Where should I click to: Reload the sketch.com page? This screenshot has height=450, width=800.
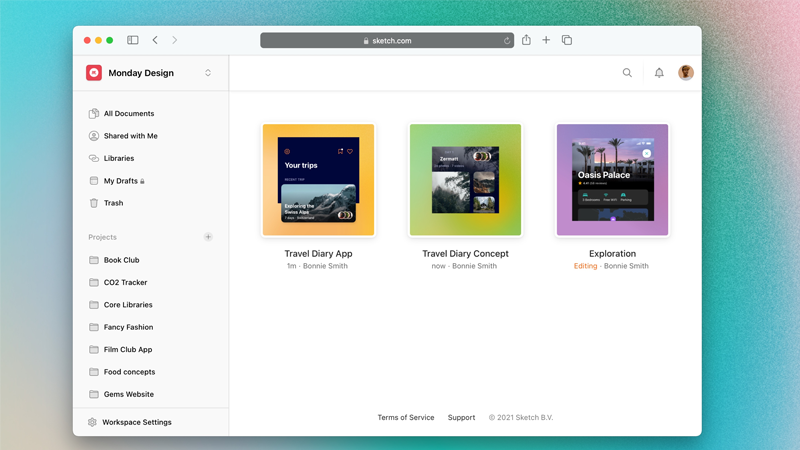507,41
